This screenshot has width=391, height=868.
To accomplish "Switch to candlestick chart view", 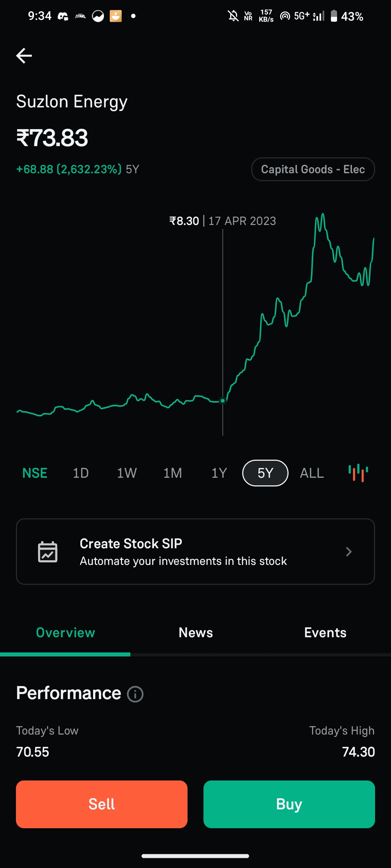I will click(358, 473).
